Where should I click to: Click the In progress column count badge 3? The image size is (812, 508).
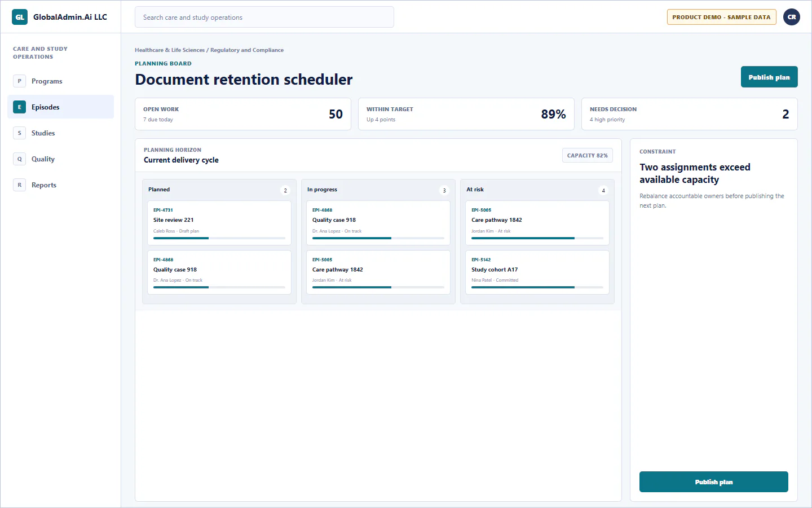pyautogui.click(x=444, y=190)
